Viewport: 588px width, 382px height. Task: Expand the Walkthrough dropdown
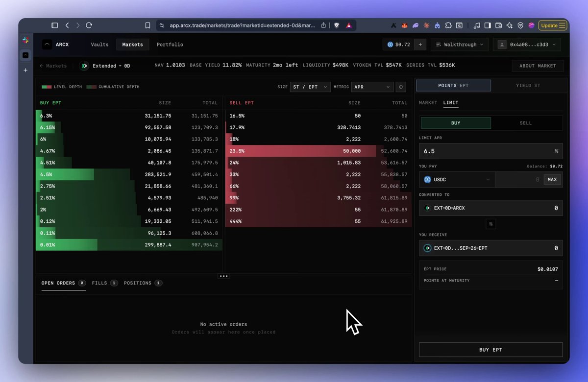point(460,45)
